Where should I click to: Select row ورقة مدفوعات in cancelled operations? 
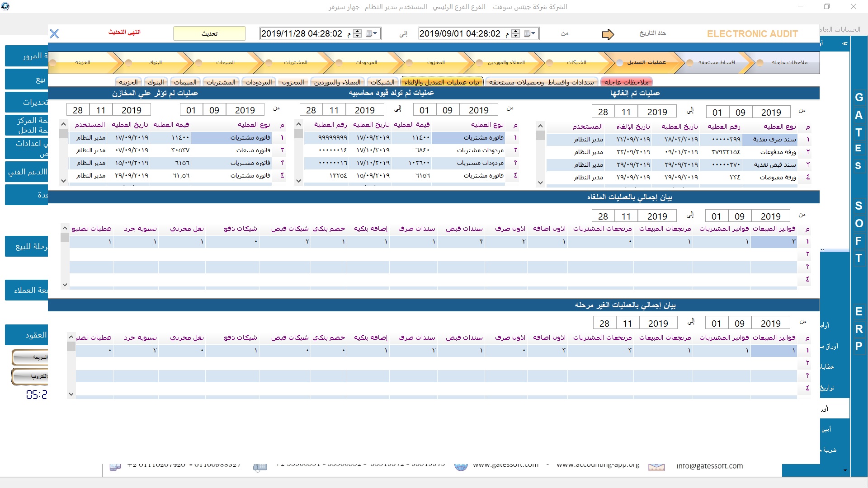click(x=672, y=152)
